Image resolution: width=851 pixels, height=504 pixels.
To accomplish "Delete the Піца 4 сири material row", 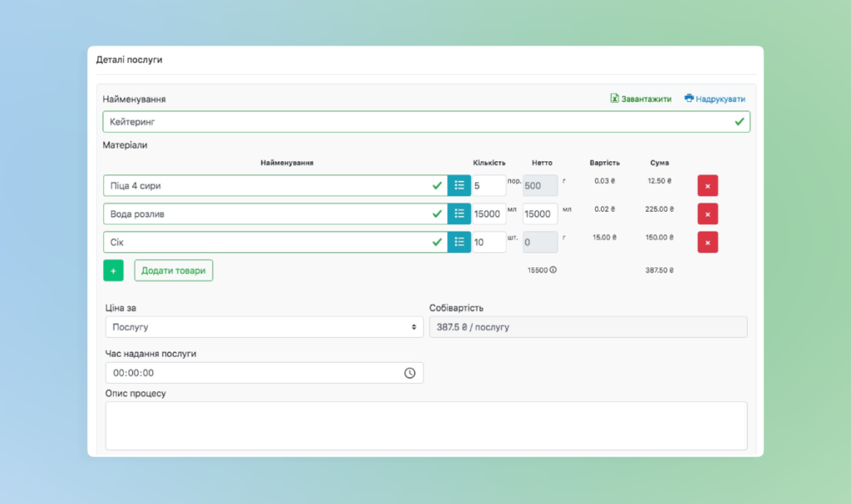I will (x=707, y=186).
